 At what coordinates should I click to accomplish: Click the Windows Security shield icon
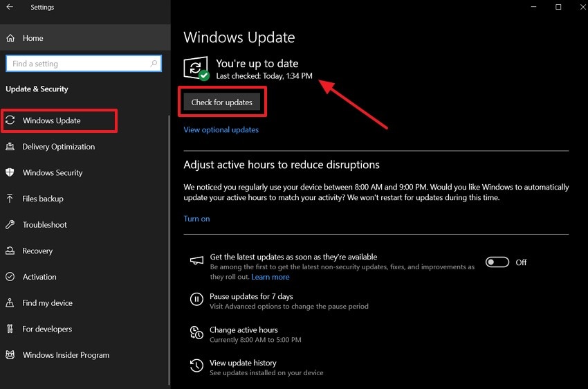click(10, 172)
